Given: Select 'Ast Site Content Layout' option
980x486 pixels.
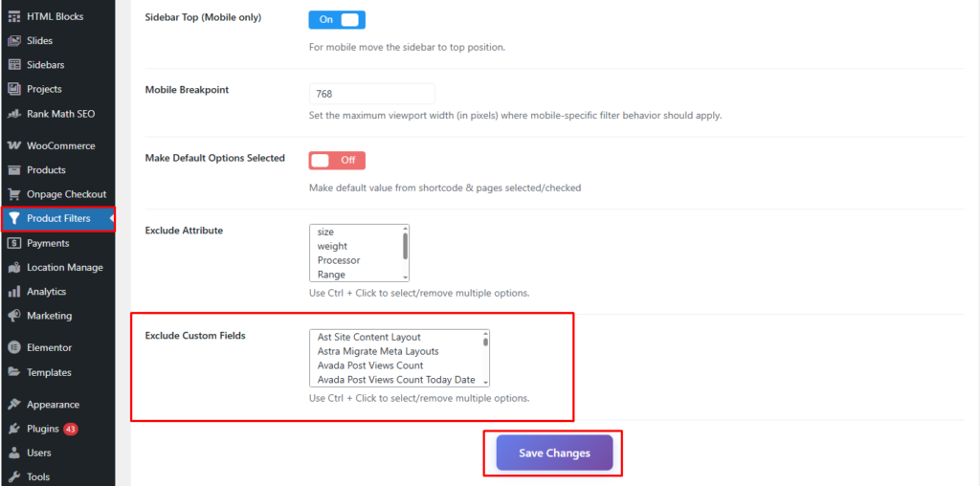Looking at the screenshot, I should 369,337.
